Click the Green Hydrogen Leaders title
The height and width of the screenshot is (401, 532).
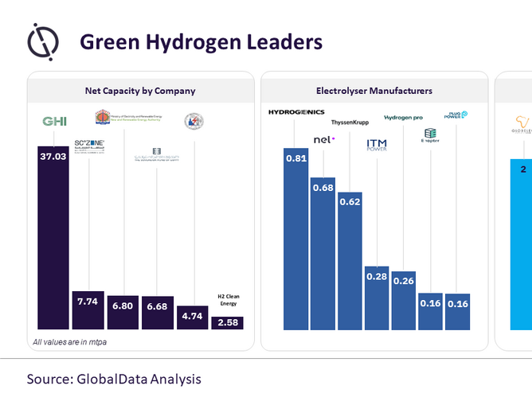tap(201, 42)
